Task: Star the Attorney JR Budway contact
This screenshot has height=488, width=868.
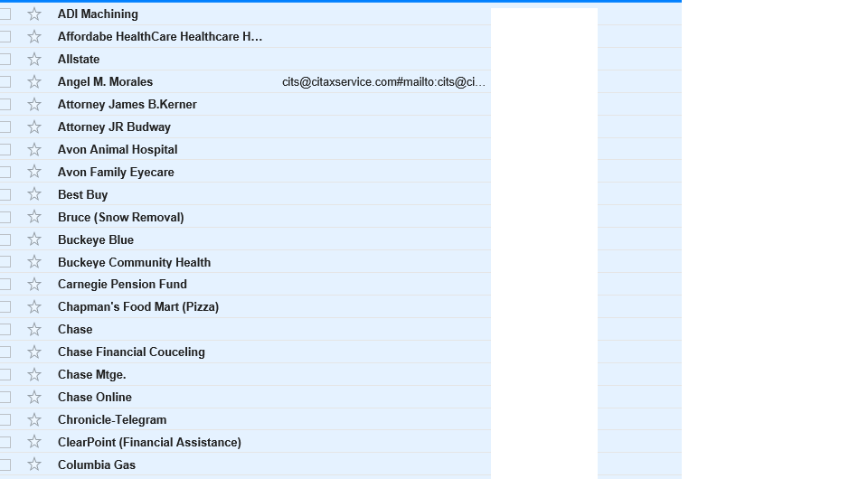Action: pyautogui.click(x=34, y=127)
